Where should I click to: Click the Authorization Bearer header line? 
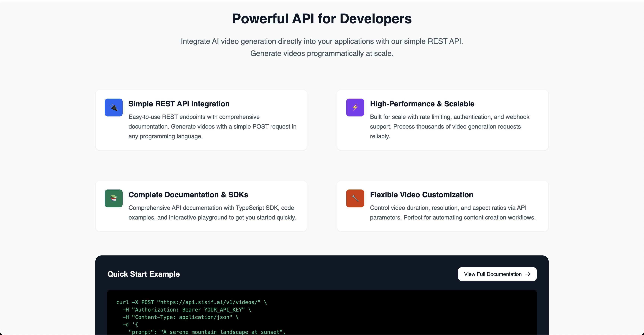187,310
